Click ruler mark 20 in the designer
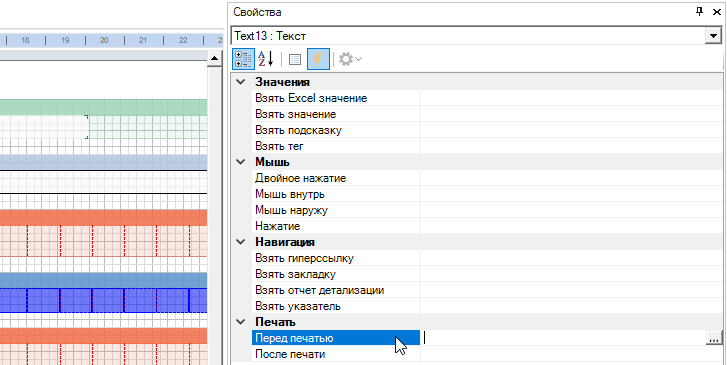 point(104,40)
